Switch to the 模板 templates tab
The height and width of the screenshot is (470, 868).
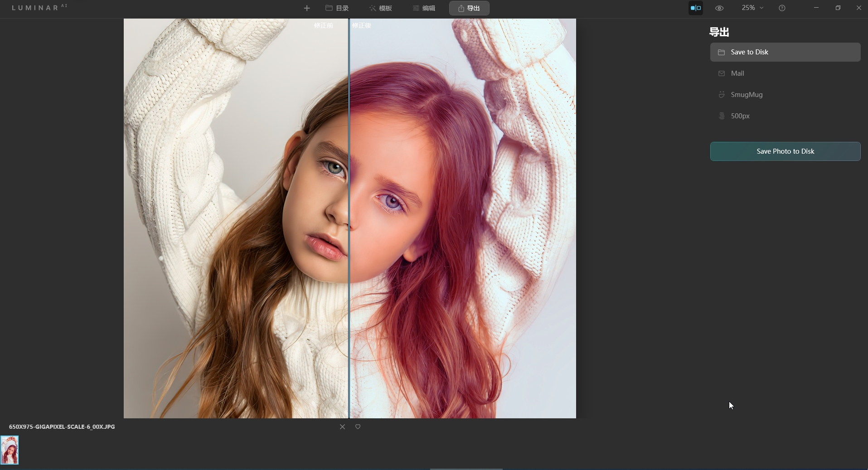tap(380, 8)
